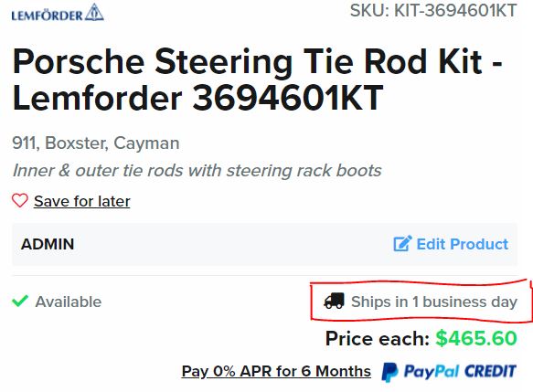The image size is (533, 392).
Task: Click the PayPal P logo icon
Action: [x=389, y=372]
